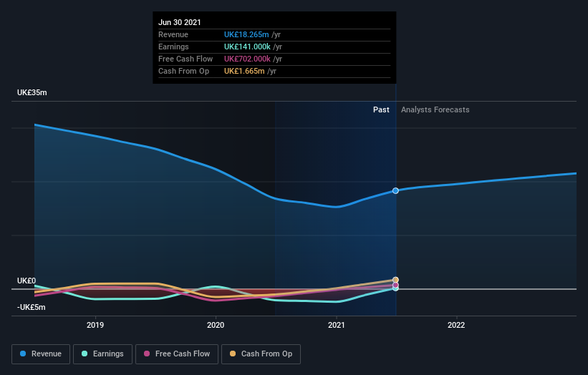
Task: Click the teal Earnings data point
Action: pos(395,288)
